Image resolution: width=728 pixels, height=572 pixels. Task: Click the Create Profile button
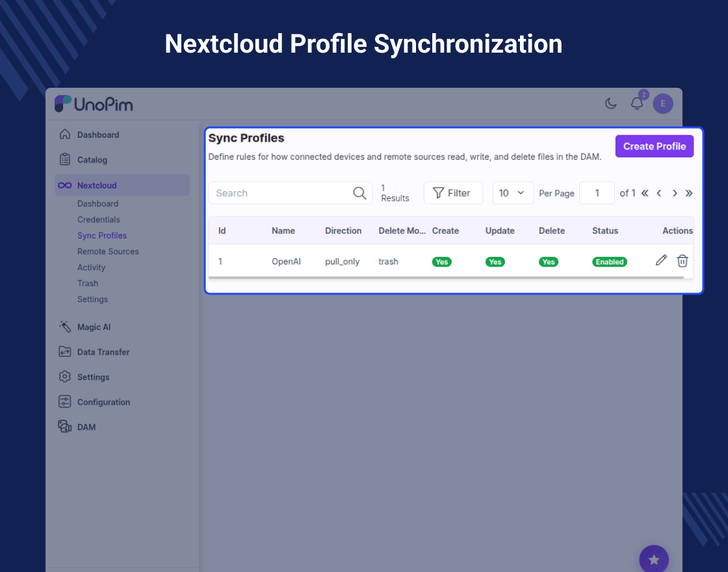click(x=654, y=146)
